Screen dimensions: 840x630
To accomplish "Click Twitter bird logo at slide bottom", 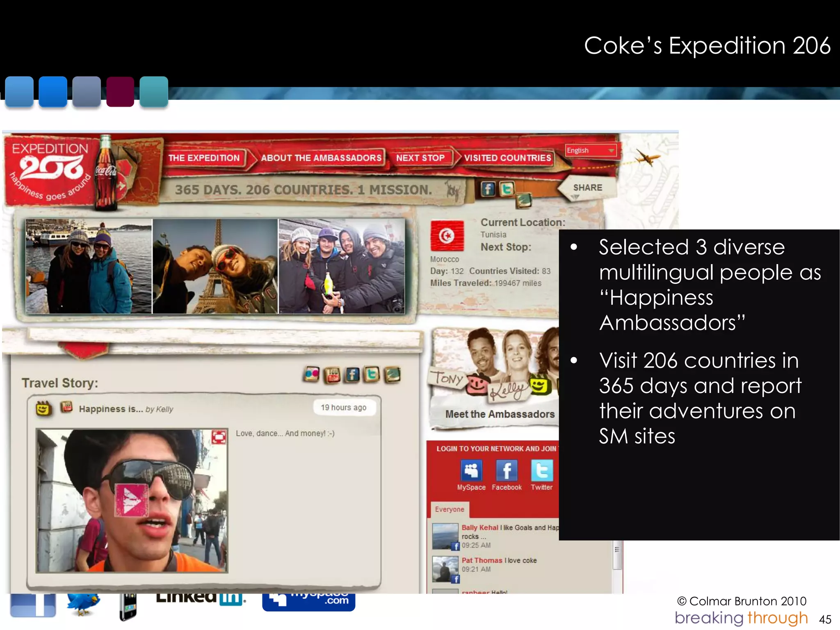I will pos(83,605).
